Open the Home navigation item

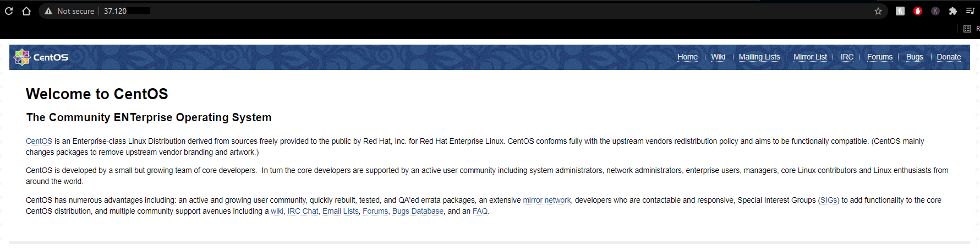687,57
